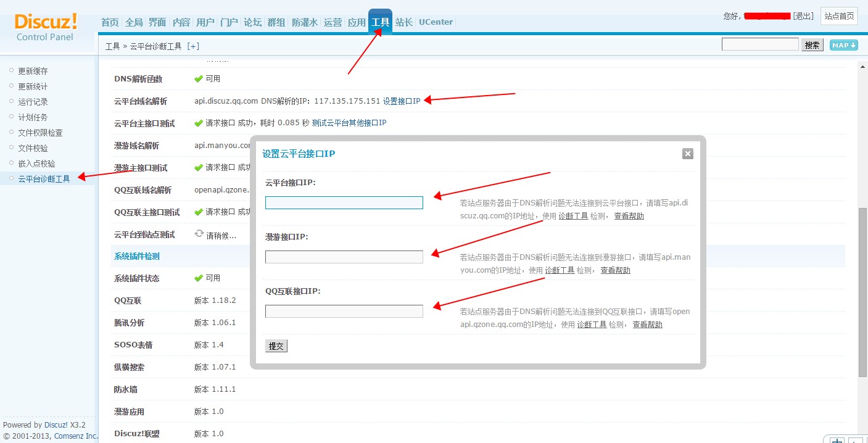The height and width of the screenshot is (443, 868).
Task: Click 测试云平台其他接口IP link
Action: 349,123
